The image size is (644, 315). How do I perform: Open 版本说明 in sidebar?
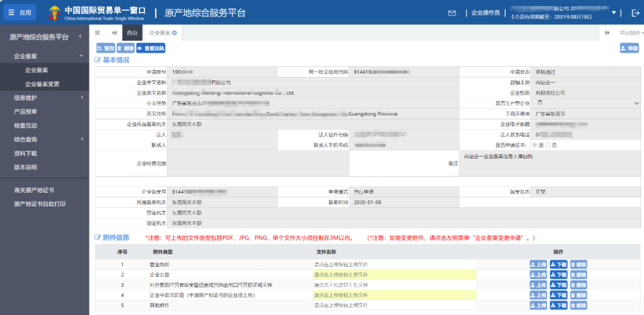click(x=26, y=168)
